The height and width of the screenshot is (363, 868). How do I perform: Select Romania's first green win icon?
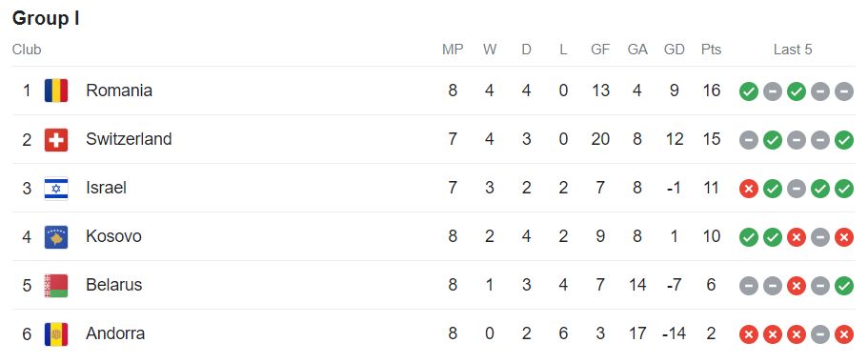click(749, 91)
